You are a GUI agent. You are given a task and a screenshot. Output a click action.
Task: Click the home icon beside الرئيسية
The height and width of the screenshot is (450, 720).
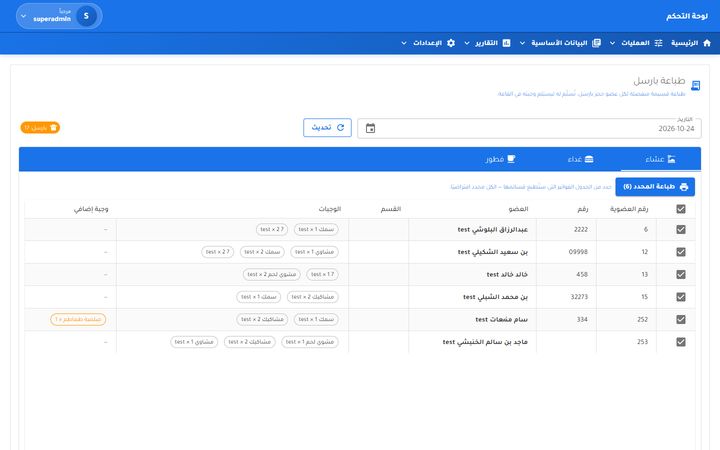707,43
